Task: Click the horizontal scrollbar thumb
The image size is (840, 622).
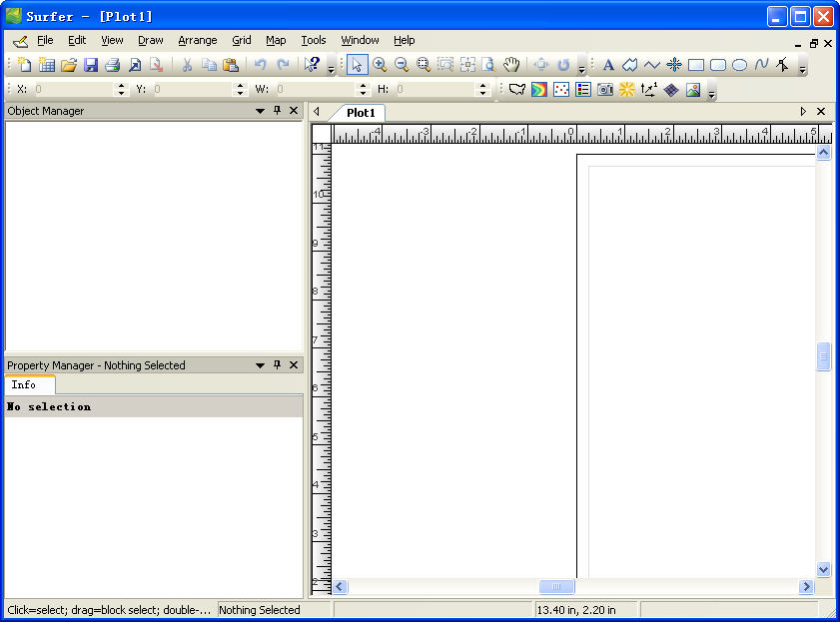Action: click(556, 587)
